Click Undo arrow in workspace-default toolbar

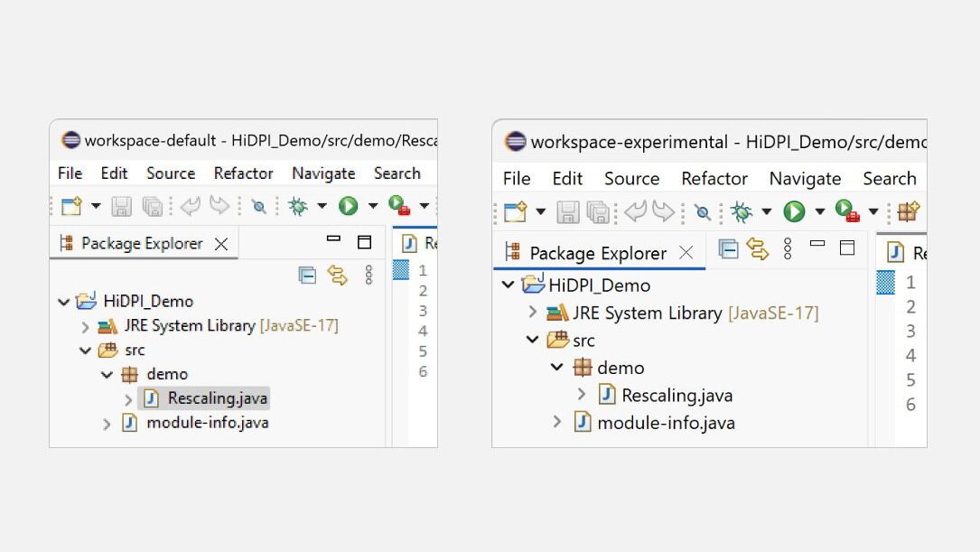190,206
